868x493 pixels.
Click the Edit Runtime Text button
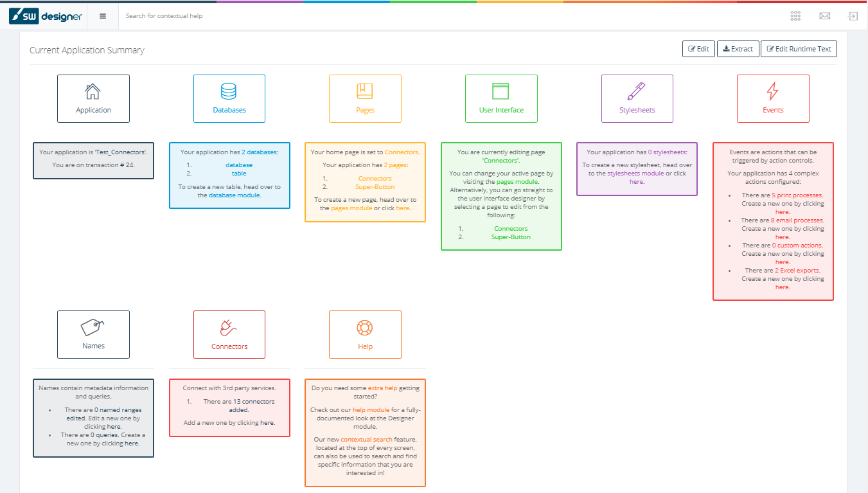click(799, 49)
